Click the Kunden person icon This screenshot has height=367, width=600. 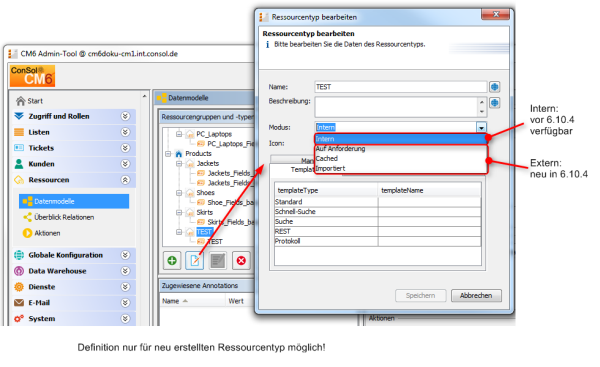tap(19, 164)
